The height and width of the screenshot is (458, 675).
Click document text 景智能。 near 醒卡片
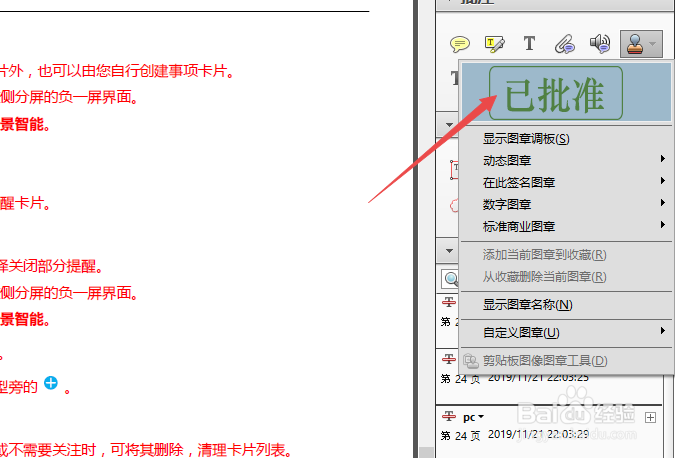[x=25, y=124]
